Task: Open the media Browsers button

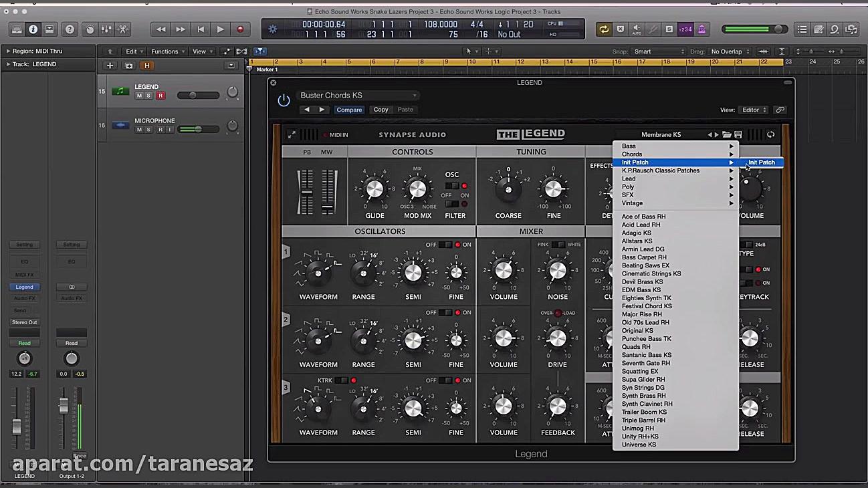Action: tap(851, 29)
